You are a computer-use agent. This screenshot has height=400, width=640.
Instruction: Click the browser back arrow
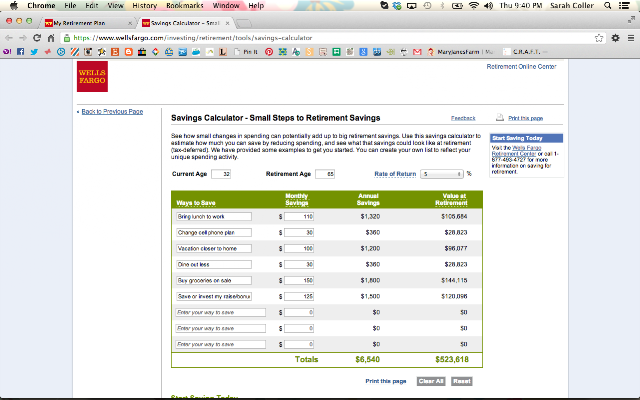coord(9,38)
